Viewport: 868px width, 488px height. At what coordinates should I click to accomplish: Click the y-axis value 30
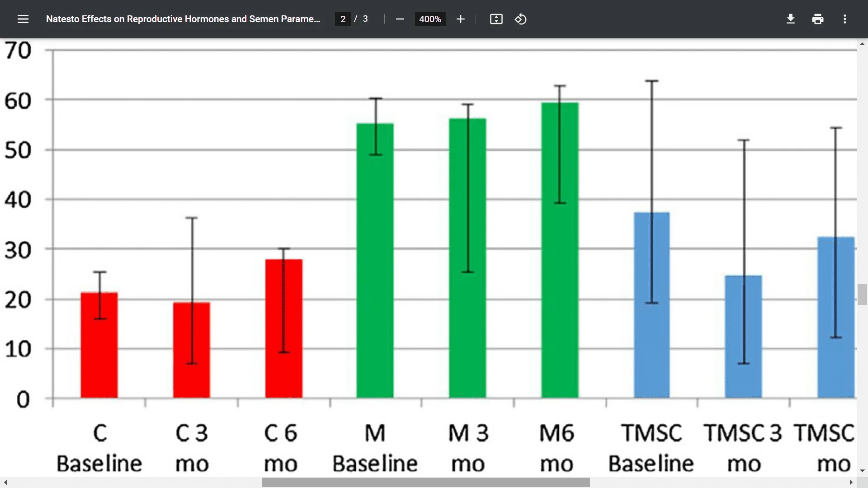[x=18, y=250]
